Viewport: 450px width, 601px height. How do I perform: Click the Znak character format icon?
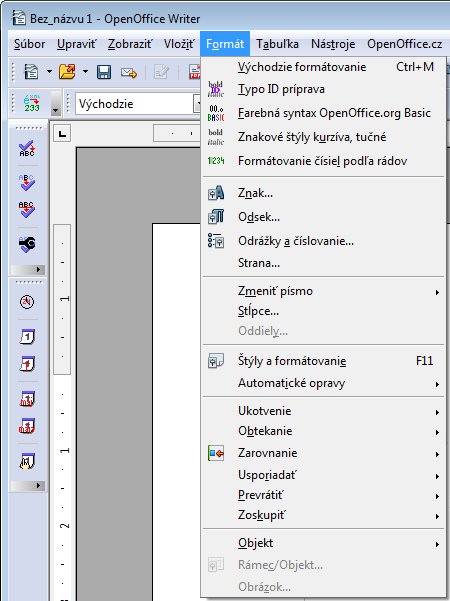tap(216, 193)
